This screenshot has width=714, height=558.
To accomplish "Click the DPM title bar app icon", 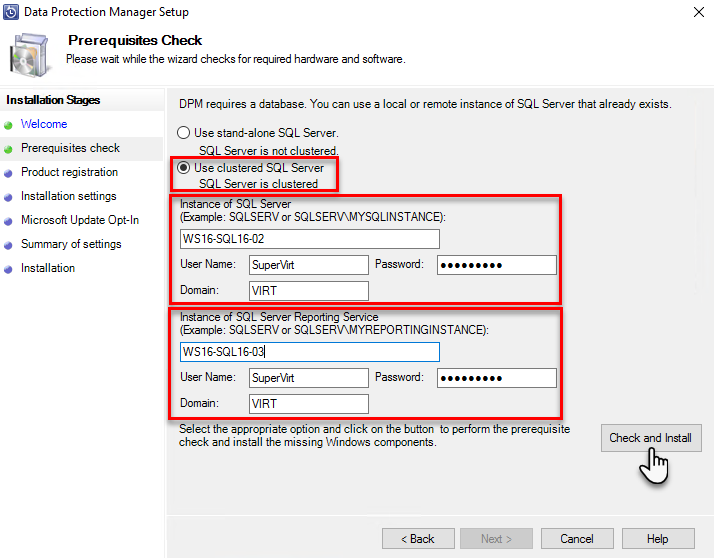I will point(11,12).
